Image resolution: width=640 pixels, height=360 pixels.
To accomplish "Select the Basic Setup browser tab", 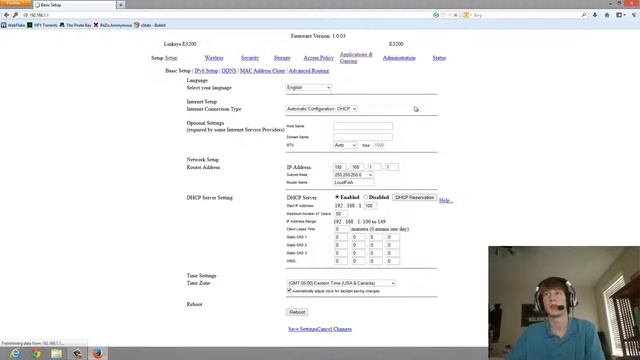I will tap(74, 5).
